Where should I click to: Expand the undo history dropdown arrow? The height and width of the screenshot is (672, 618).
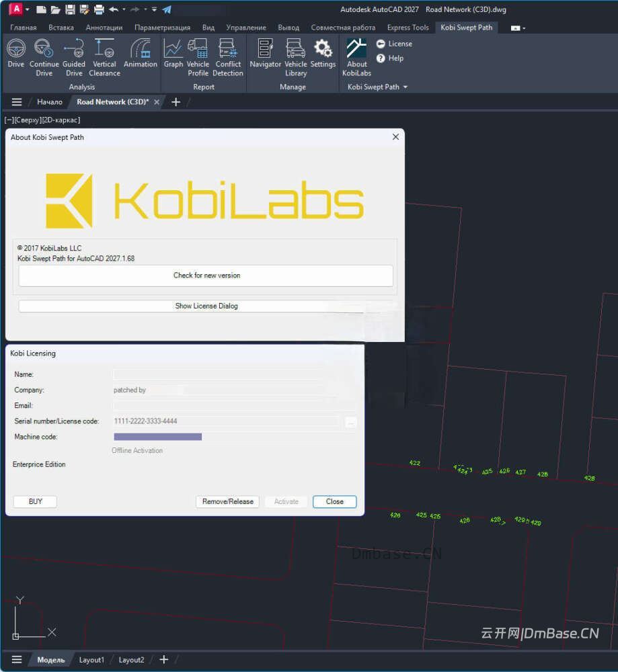pos(124,9)
